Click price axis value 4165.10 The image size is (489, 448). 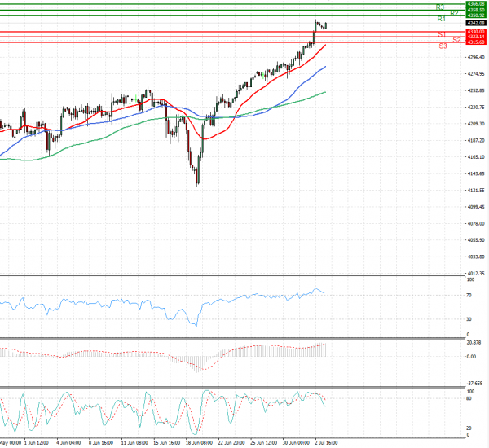476,157
